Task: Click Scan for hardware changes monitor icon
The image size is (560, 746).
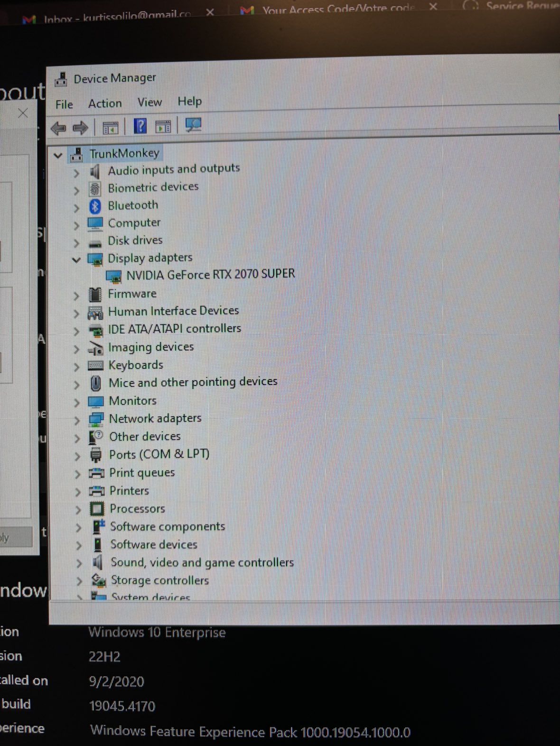Action: (x=193, y=125)
